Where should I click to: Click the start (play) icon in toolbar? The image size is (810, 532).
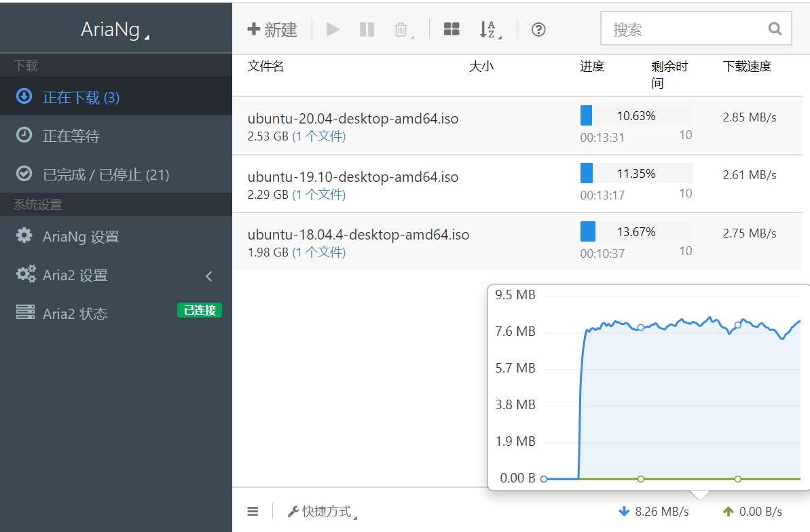coord(333,29)
